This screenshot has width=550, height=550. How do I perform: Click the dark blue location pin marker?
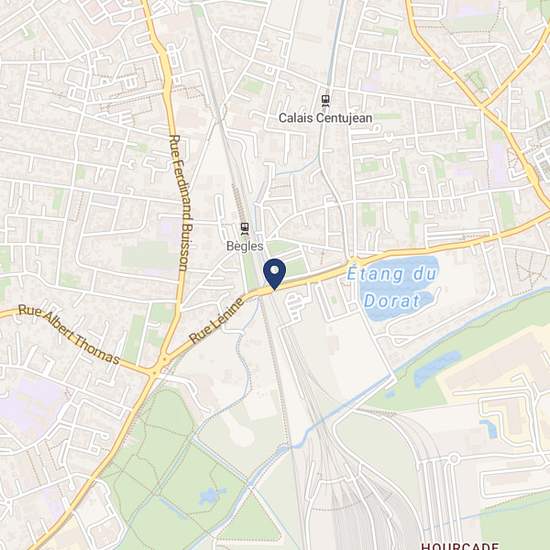[x=275, y=274]
